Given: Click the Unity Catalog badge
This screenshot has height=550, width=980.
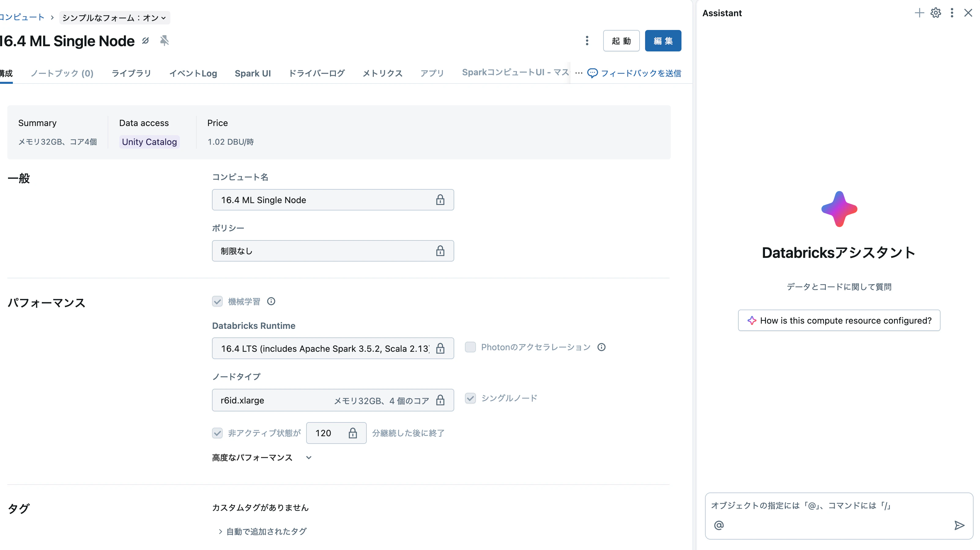Looking at the screenshot, I should 149,142.
